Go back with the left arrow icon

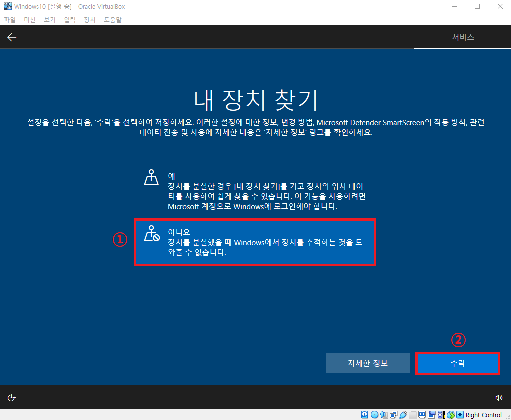[12, 37]
